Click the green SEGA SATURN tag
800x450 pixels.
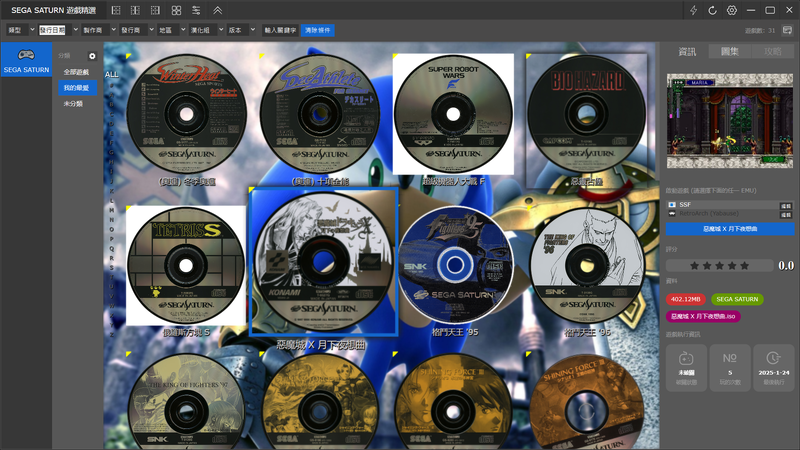[737, 299]
